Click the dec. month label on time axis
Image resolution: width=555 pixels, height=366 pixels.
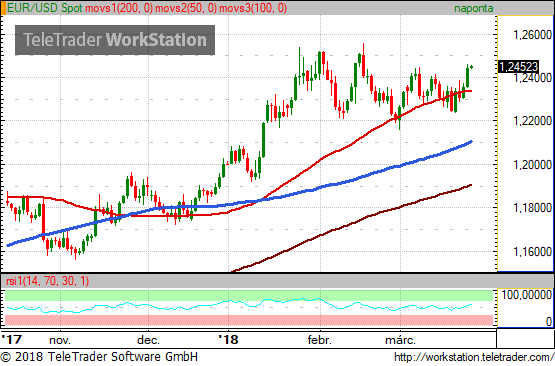[x=148, y=340]
